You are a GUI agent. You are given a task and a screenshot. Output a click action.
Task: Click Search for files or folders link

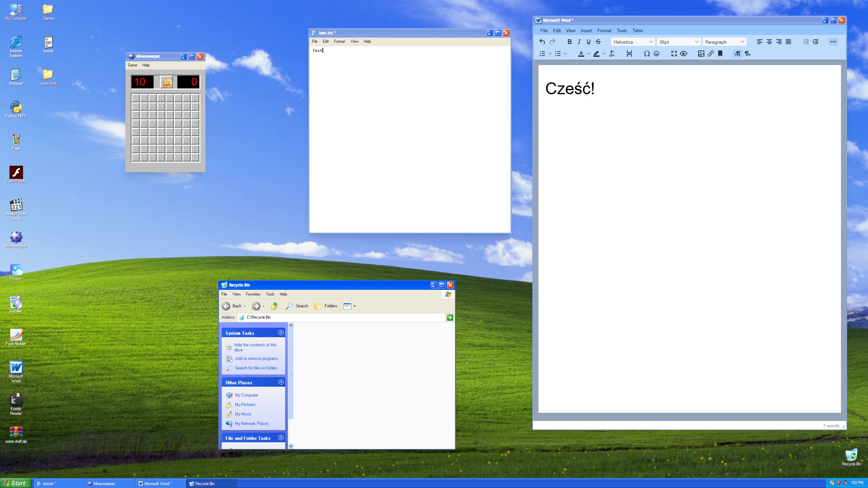(x=256, y=368)
